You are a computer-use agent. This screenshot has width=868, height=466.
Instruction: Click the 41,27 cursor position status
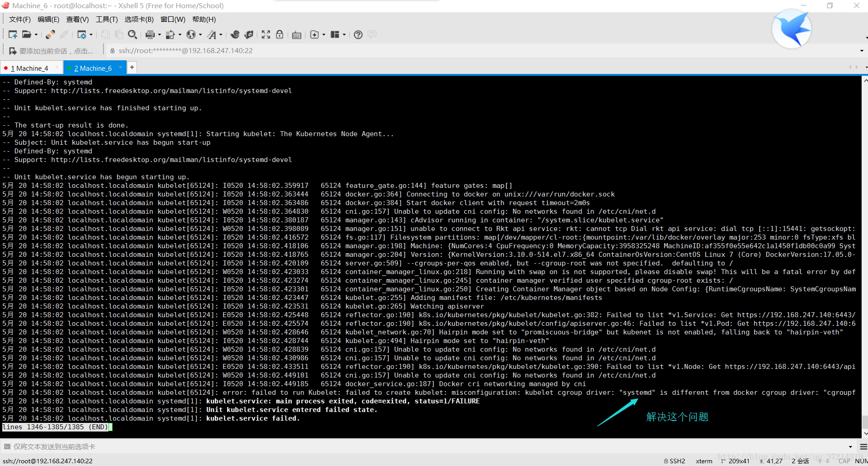pyautogui.click(x=771, y=461)
